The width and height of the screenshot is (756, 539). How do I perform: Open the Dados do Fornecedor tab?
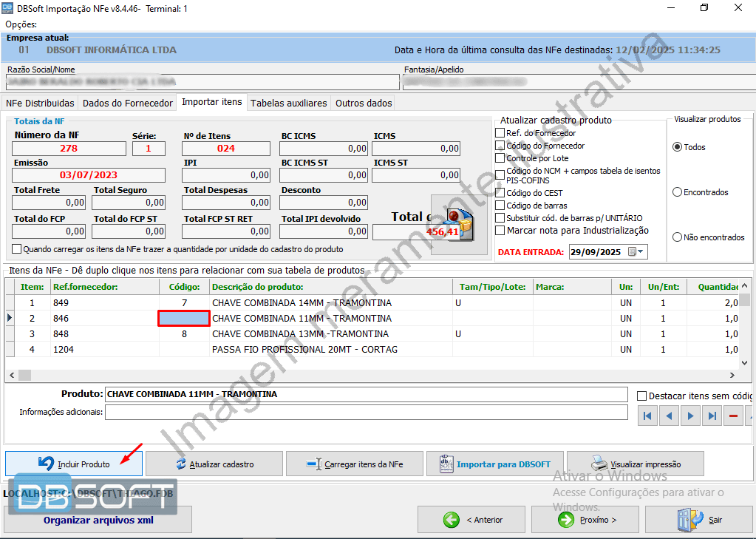coord(128,103)
